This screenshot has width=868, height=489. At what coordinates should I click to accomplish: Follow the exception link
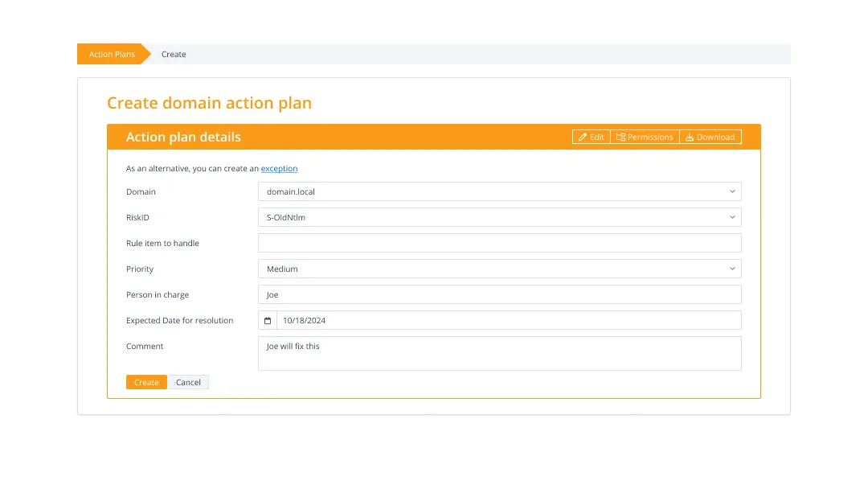(x=279, y=168)
